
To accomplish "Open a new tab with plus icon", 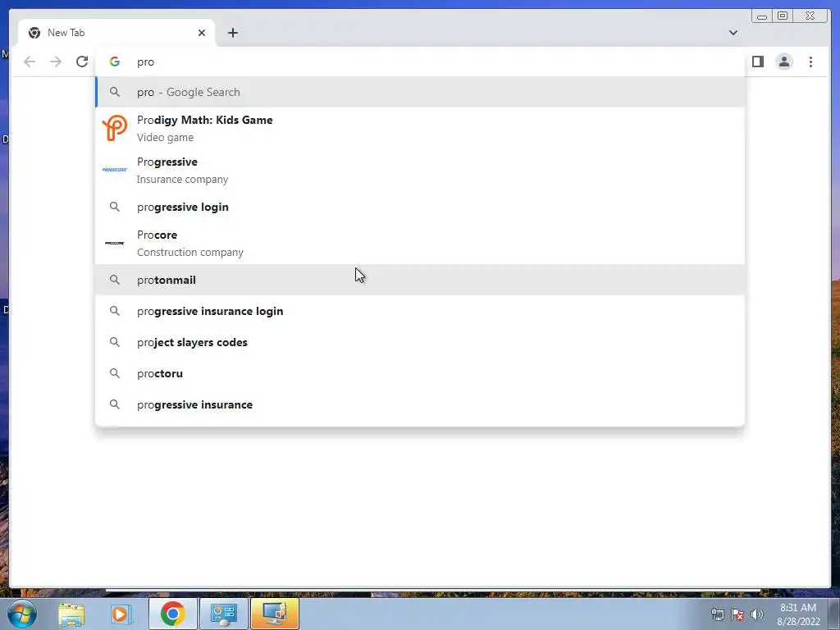I will (232, 33).
